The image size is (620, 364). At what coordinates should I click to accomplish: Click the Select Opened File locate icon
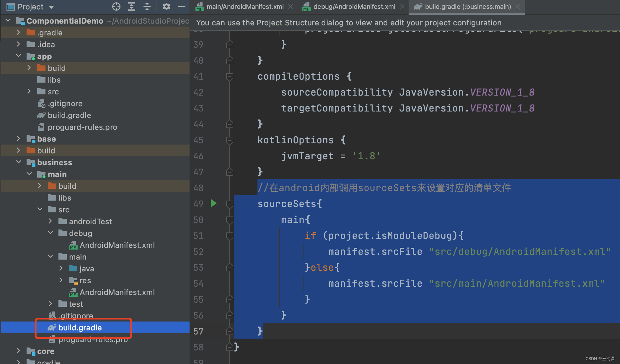116,6
